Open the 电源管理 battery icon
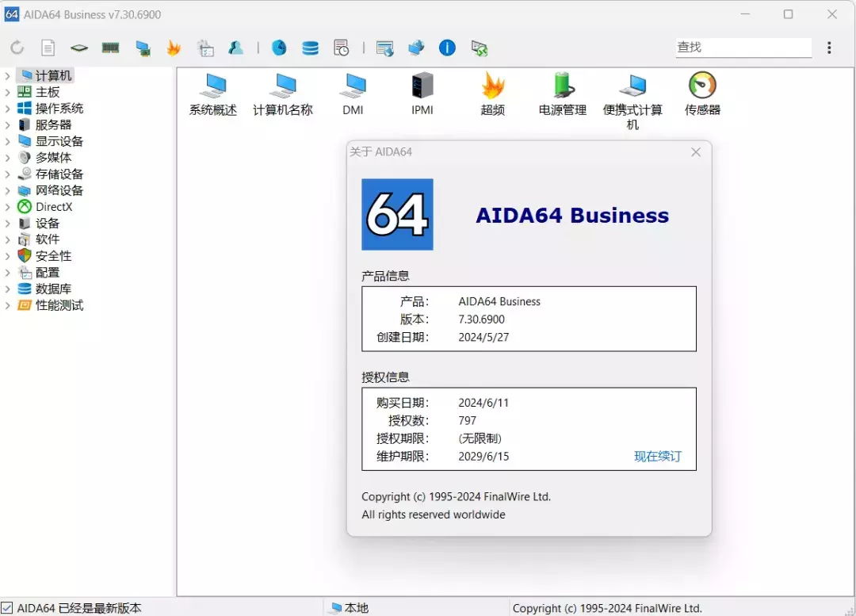Image resolution: width=856 pixels, height=616 pixels. (x=562, y=94)
